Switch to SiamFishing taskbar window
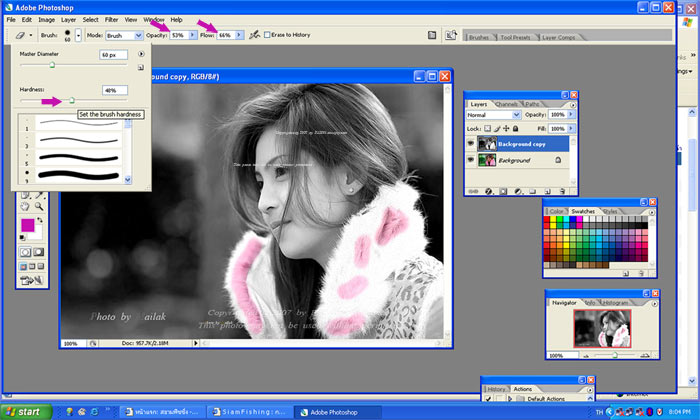 (251, 412)
